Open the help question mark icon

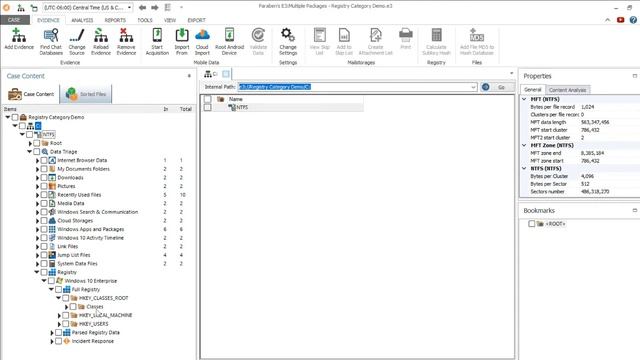coord(633,20)
